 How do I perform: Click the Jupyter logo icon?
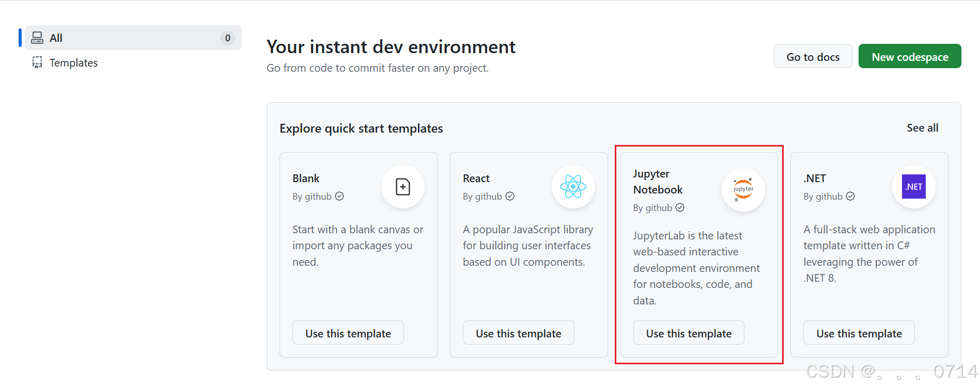click(x=743, y=189)
